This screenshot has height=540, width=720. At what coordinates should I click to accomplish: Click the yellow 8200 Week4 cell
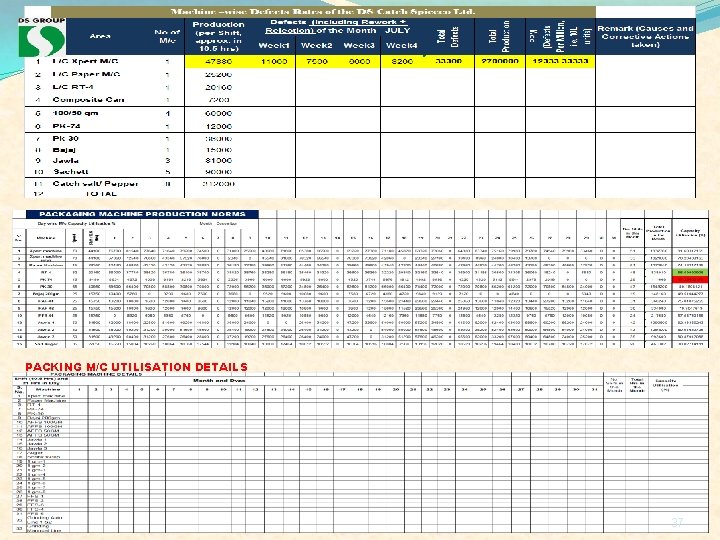coord(402,61)
